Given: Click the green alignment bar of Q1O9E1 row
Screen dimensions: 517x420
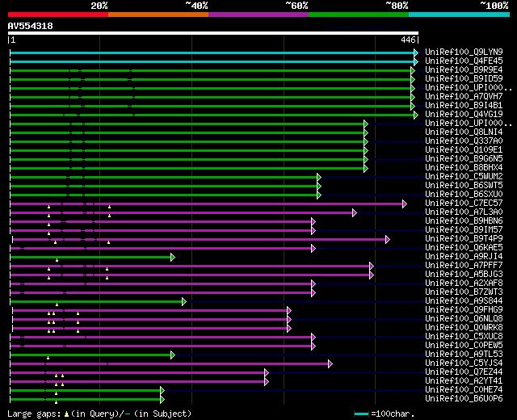Looking at the screenshot, I should coord(187,151).
